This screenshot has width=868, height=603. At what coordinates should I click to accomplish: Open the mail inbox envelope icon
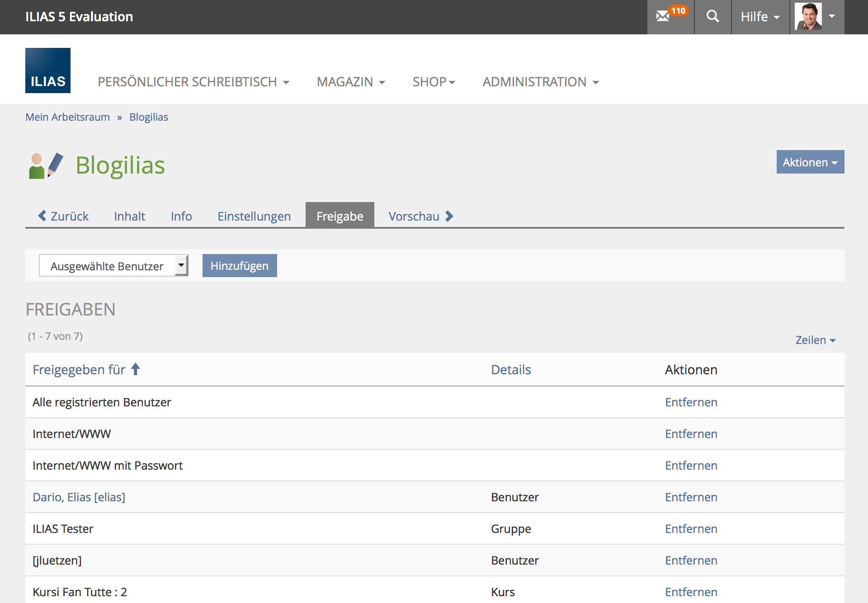tap(663, 17)
